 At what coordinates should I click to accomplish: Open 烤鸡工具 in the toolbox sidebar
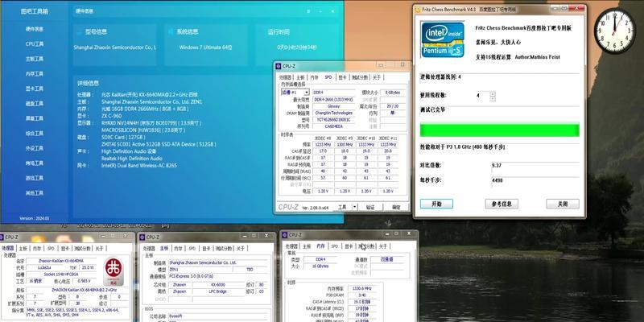click(x=35, y=163)
